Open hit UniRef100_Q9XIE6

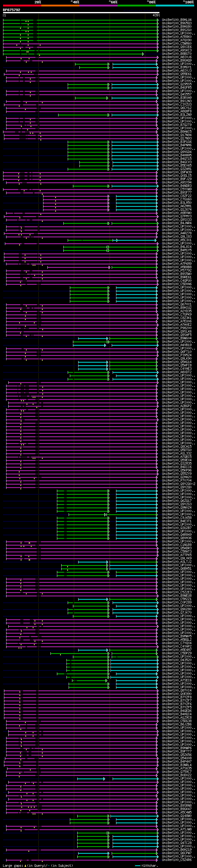(176, 47)
